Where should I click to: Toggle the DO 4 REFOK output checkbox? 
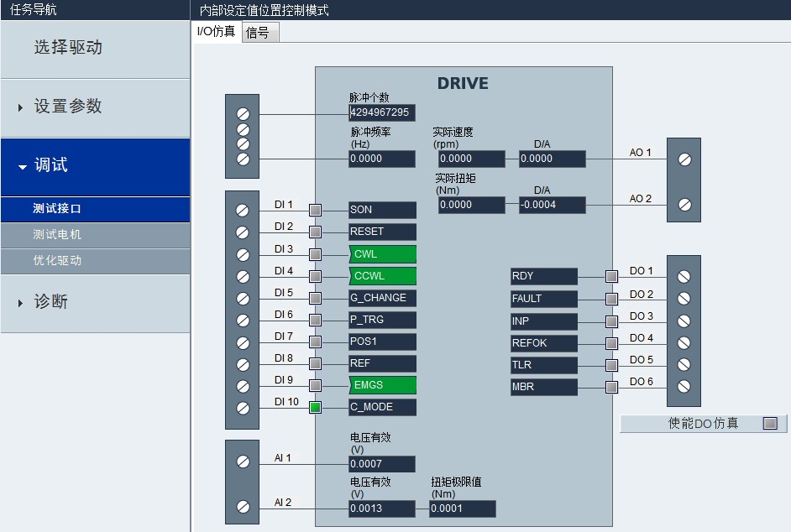pos(611,343)
